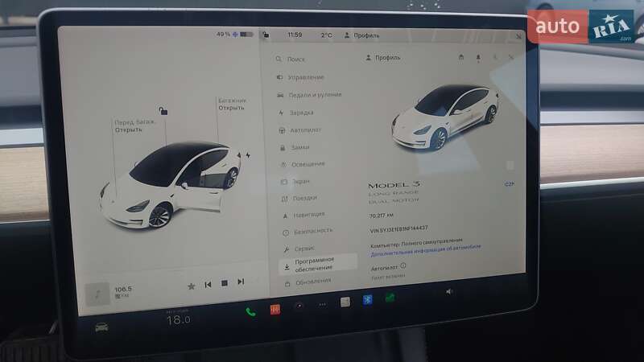Open the red media app icon
Viewport: 644px width, 362px height.
pyautogui.click(x=275, y=309)
